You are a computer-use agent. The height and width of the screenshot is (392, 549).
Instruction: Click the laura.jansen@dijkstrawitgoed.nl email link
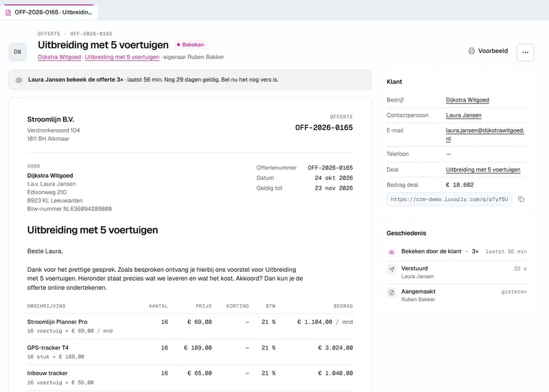pyautogui.click(x=485, y=135)
